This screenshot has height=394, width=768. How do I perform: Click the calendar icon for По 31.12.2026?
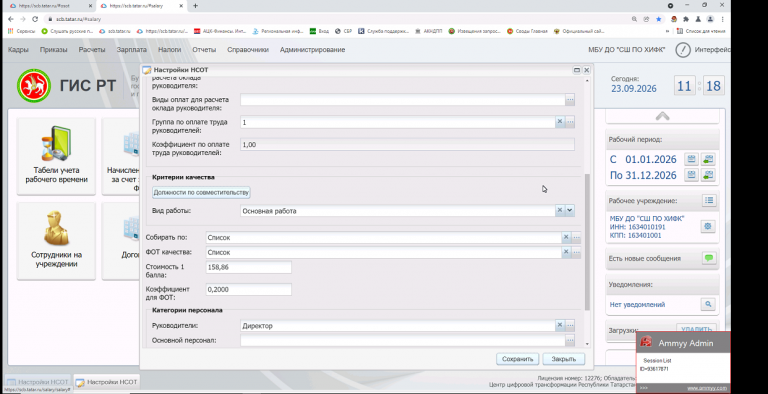[691, 175]
